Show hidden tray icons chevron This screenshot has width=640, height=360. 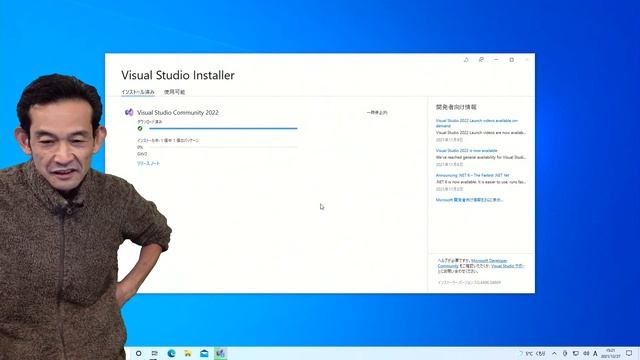pos(554,353)
